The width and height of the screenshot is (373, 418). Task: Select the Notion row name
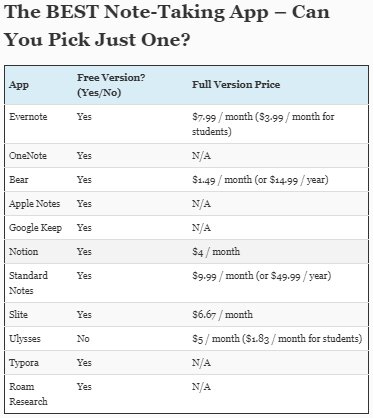[24, 252]
